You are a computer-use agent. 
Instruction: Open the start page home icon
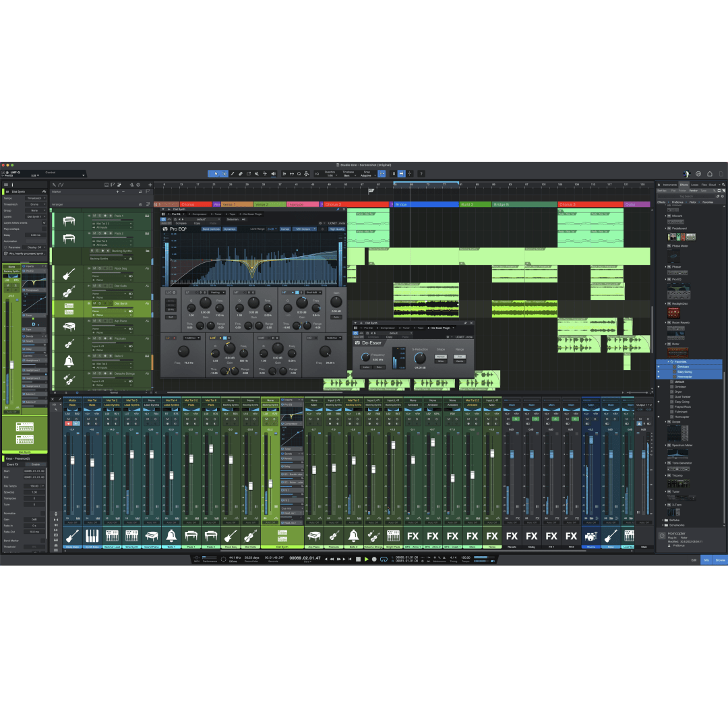coord(709,174)
